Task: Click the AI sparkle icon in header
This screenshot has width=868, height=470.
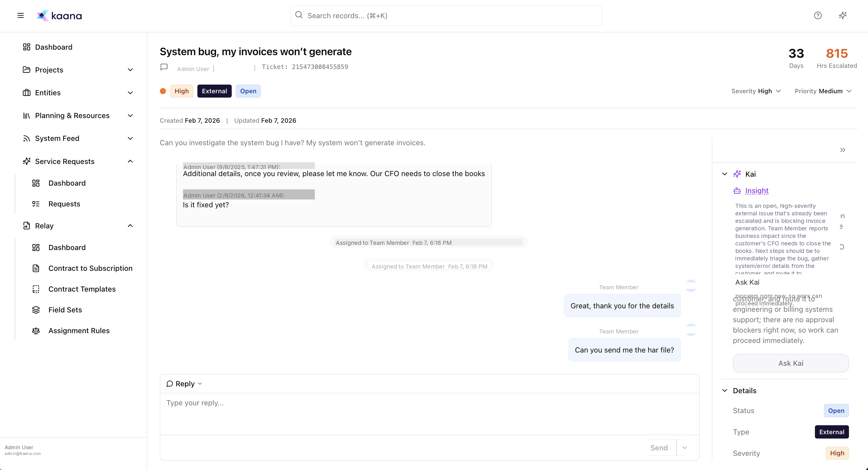Action: pyautogui.click(x=842, y=16)
